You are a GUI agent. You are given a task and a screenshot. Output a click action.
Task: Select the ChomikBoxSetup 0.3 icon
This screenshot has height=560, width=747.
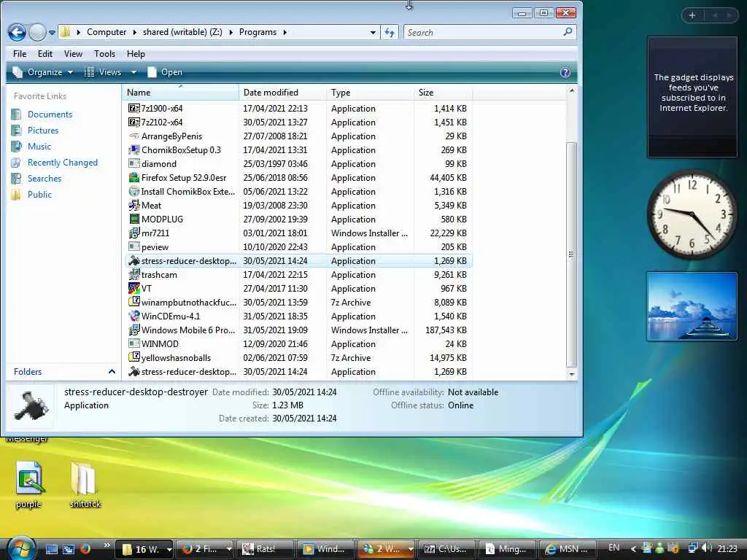coord(134,149)
